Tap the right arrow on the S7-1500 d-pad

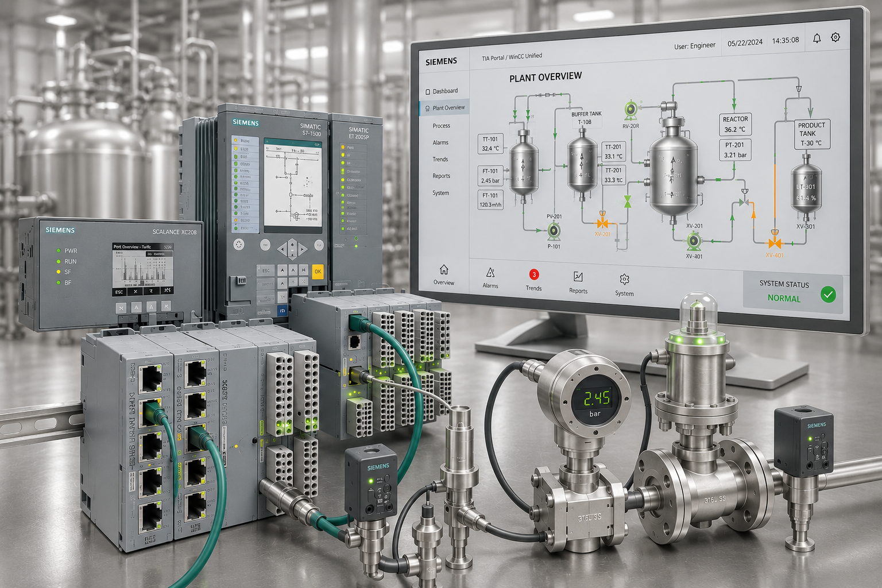point(303,249)
